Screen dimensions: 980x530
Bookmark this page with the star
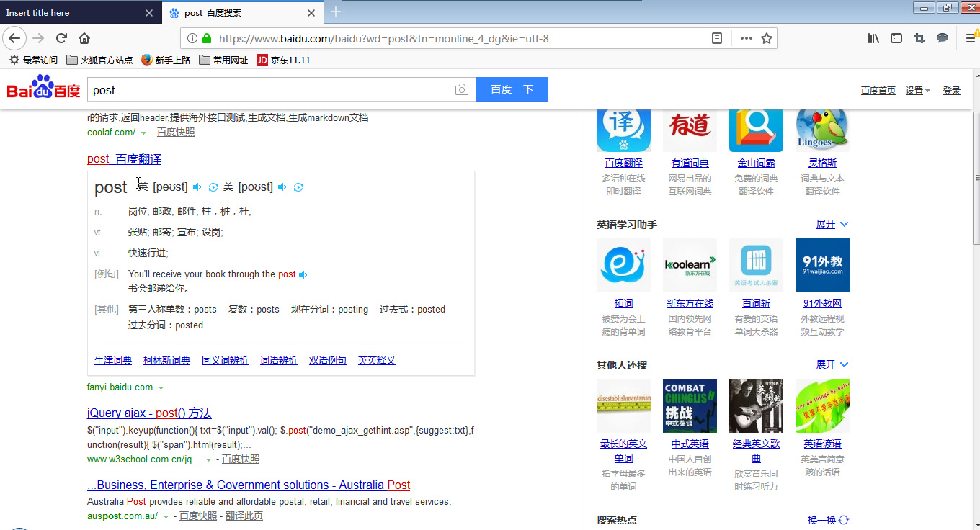(x=767, y=38)
